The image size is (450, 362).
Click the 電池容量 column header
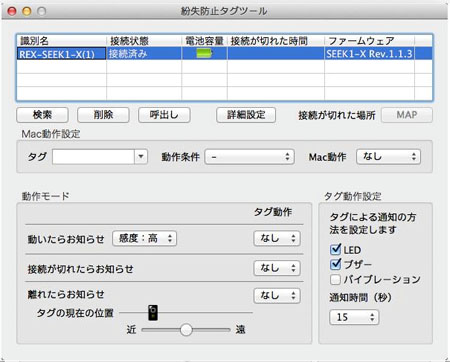pyautogui.click(x=204, y=41)
